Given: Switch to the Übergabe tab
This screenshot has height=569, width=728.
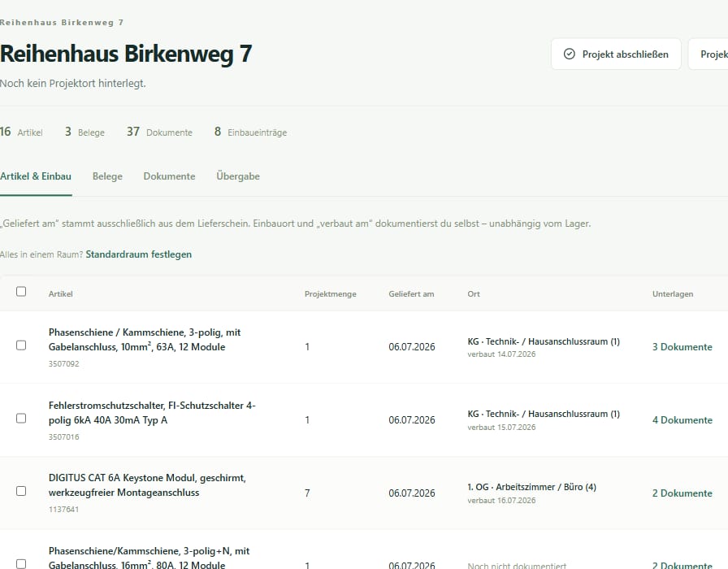Looking at the screenshot, I should tap(238, 176).
